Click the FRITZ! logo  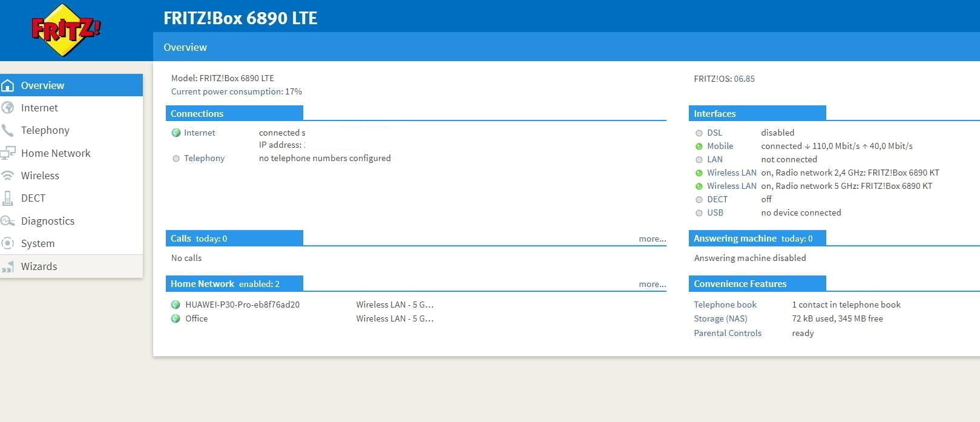click(65, 30)
